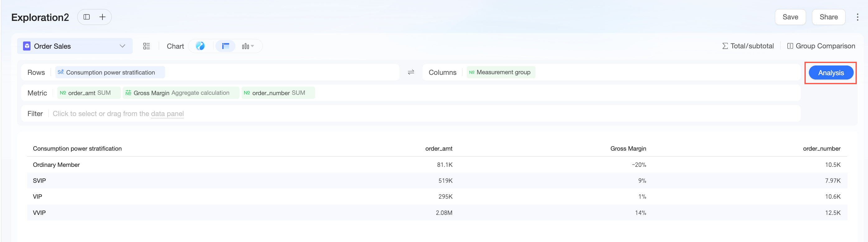The height and width of the screenshot is (242, 868).
Task: Click the order_amt column header
Action: 439,148
